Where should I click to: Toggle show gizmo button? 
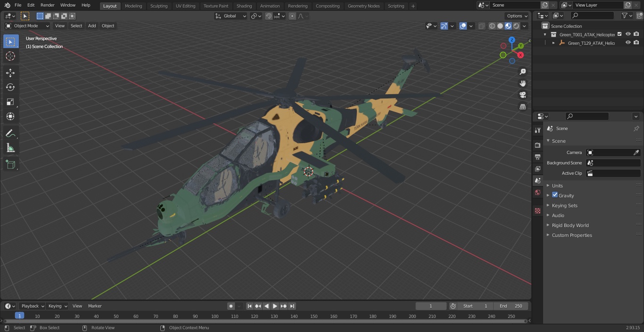(444, 26)
